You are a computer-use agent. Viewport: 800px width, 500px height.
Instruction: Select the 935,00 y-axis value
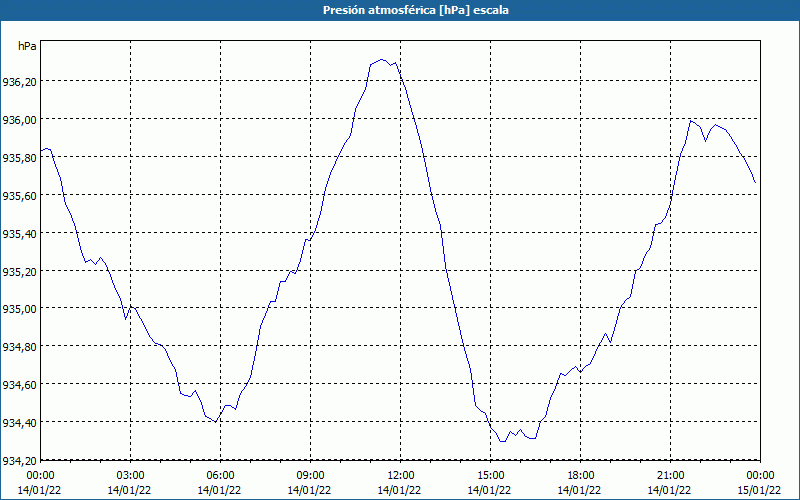coord(19,309)
